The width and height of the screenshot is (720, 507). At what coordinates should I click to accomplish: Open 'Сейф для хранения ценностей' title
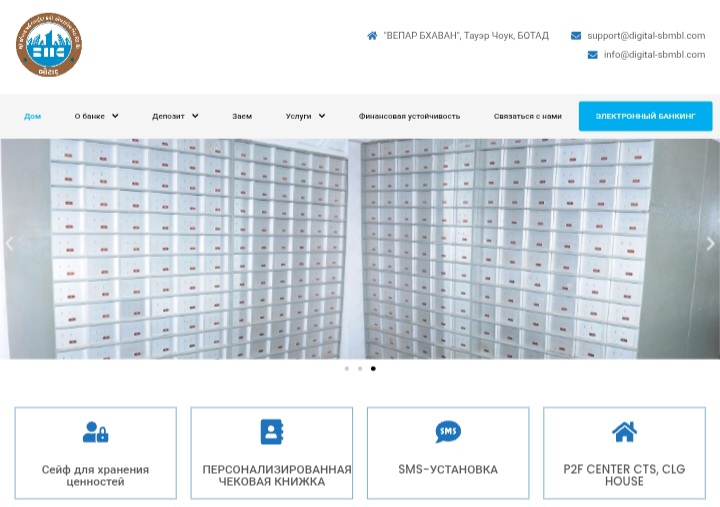pos(96,475)
